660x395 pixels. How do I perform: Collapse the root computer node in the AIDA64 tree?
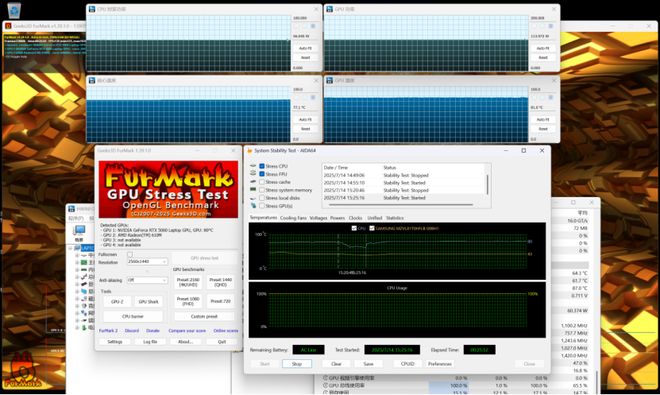(x=71, y=248)
